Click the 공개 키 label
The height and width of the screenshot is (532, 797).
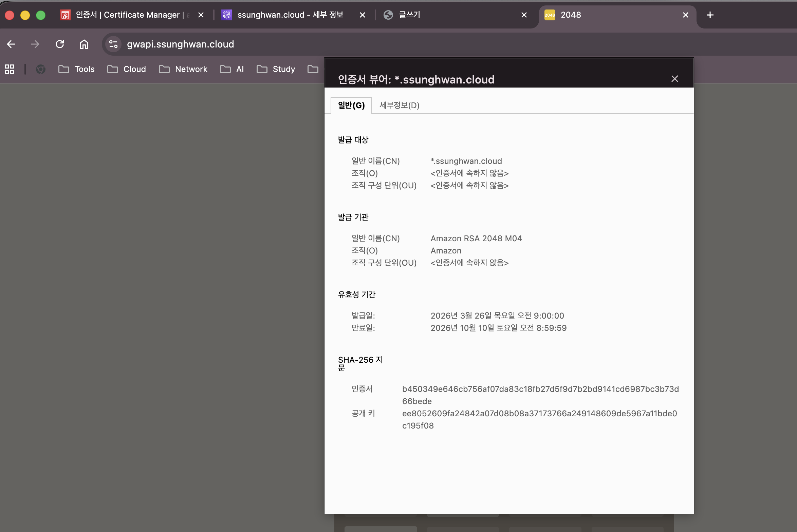363,414
